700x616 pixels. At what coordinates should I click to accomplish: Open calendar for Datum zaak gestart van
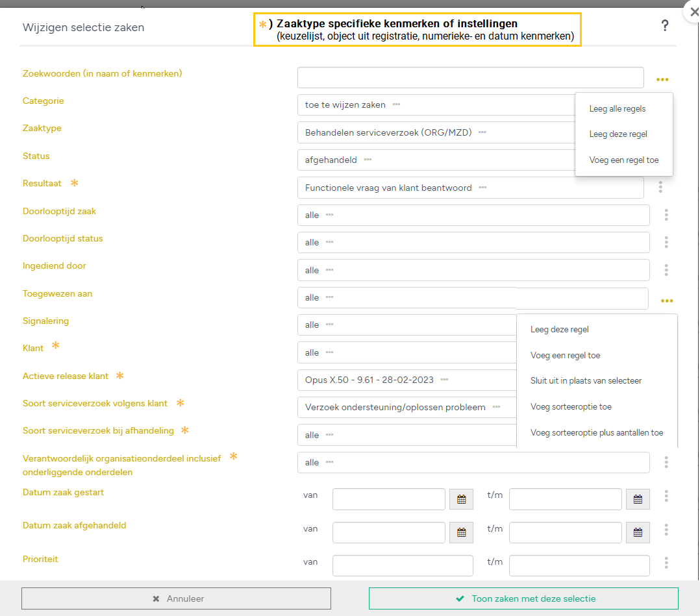pos(461,499)
